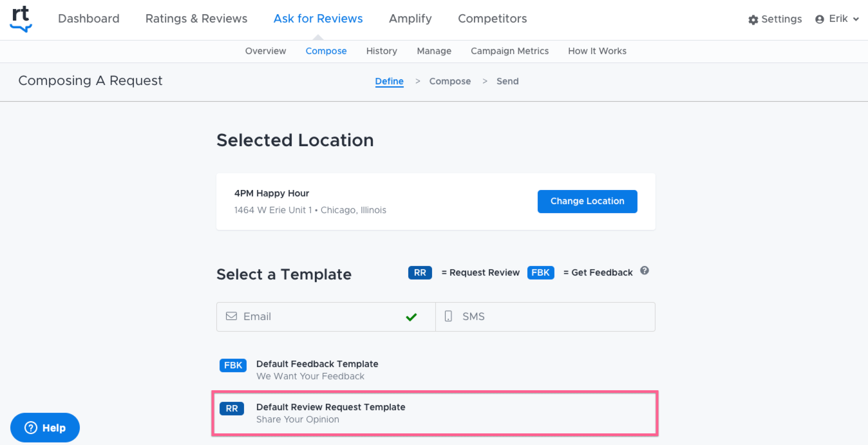The image size is (868, 445).
Task: Open the Help widget button
Action: point(45,428)
